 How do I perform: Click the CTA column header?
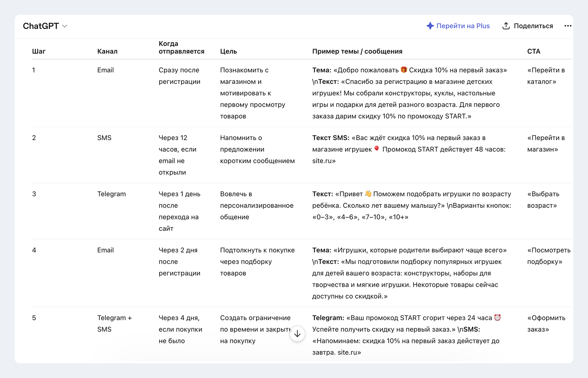(534, 51)
